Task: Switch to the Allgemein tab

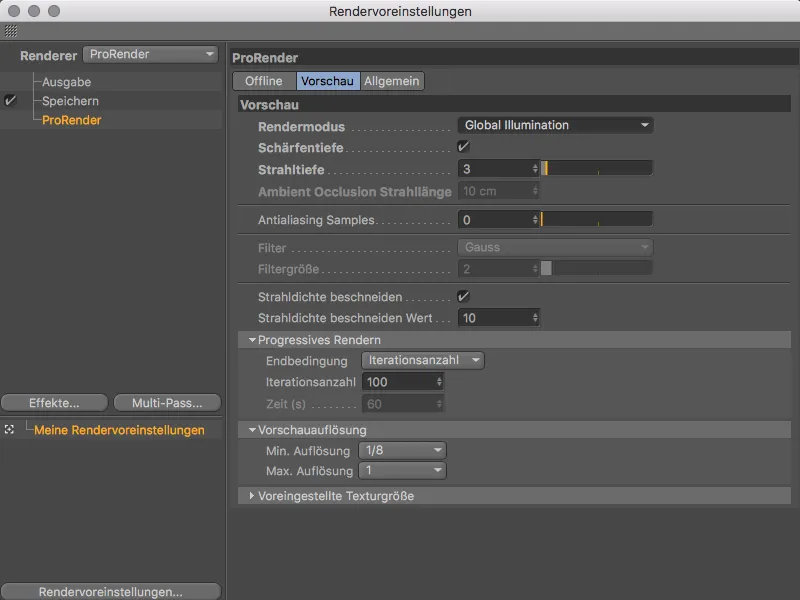Action: click(x=391, y=81)
